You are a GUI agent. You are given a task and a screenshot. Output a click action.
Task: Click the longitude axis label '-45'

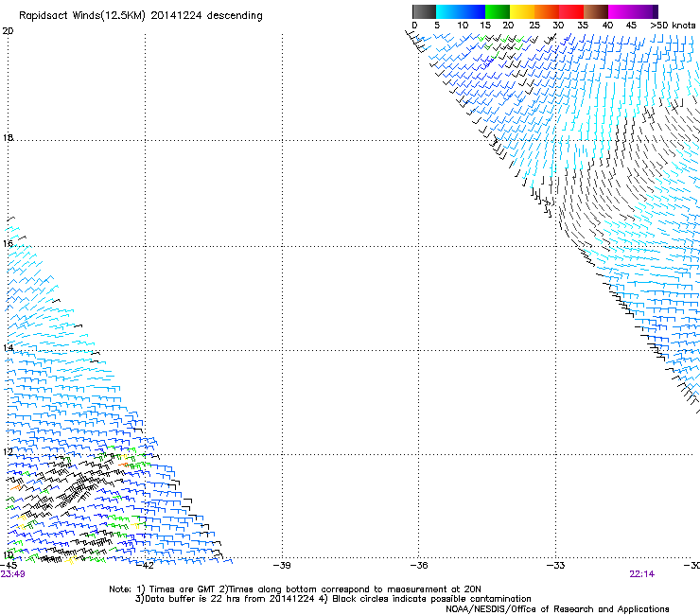pos(9,566)
